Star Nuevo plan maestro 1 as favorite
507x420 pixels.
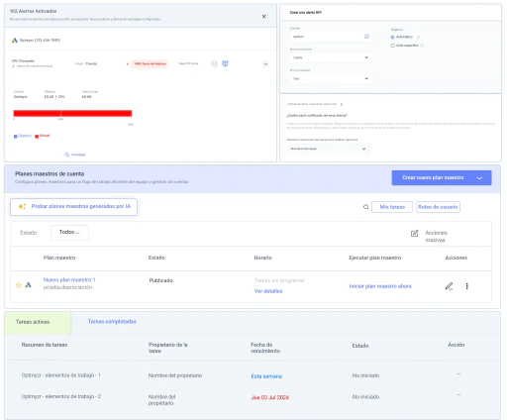(19, 285)
